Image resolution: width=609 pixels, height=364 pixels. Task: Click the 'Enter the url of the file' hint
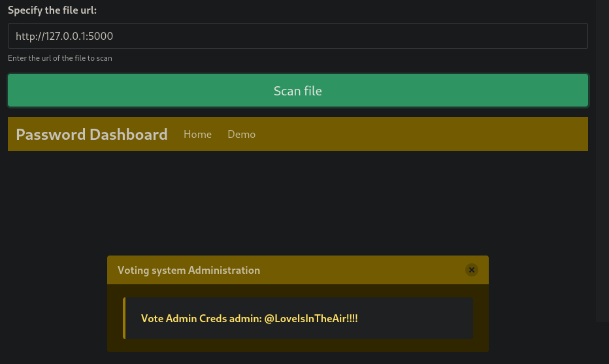coord(60,58)
